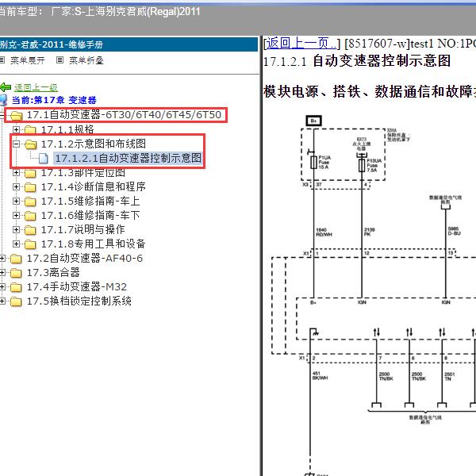Open 17.1.2.1自动变速器控制示意图 document
This screenshot has height=476, width=476.
[x=128, y=158]
